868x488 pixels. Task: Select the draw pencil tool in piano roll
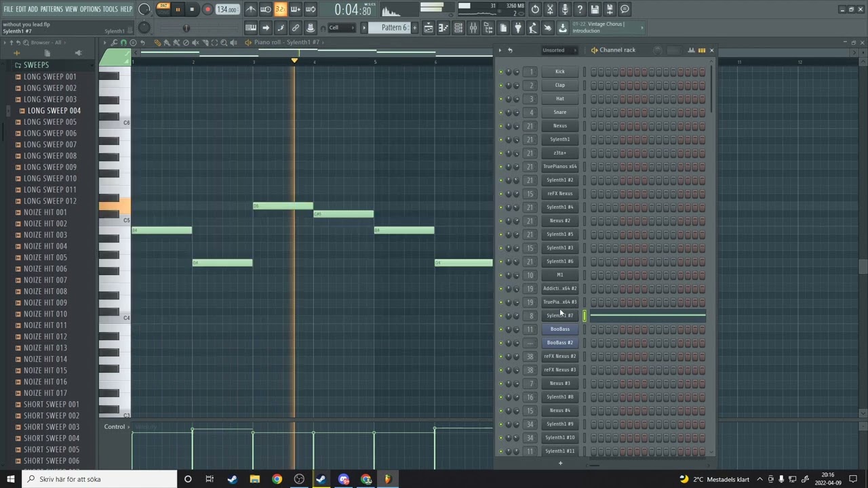pyautogui.click(x=157, y=43)
